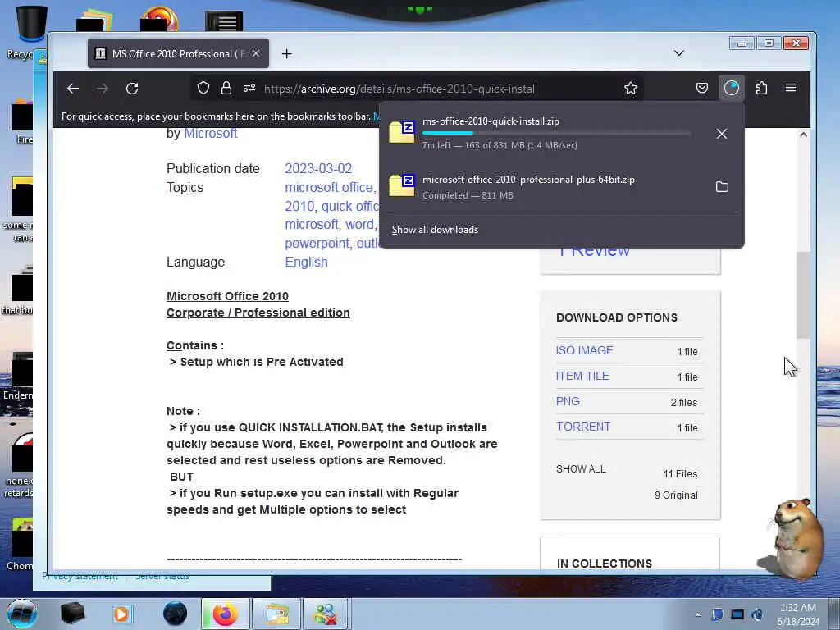Cancel the ms-office-2010-quick-install.zip download

[722, 134]
